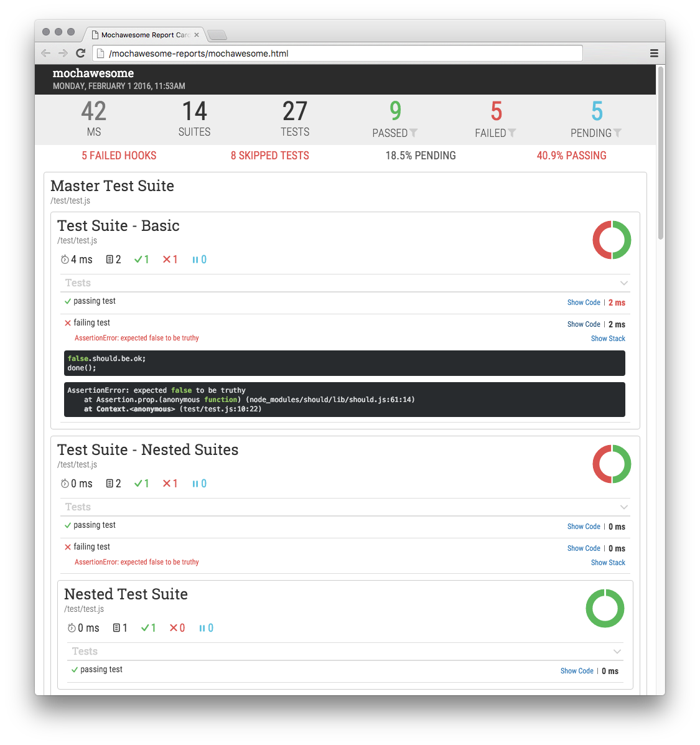This screenshot has width=700, height=745.
Task: Click donut chart of Test Suite - Basic
Action: coord(612,240)
